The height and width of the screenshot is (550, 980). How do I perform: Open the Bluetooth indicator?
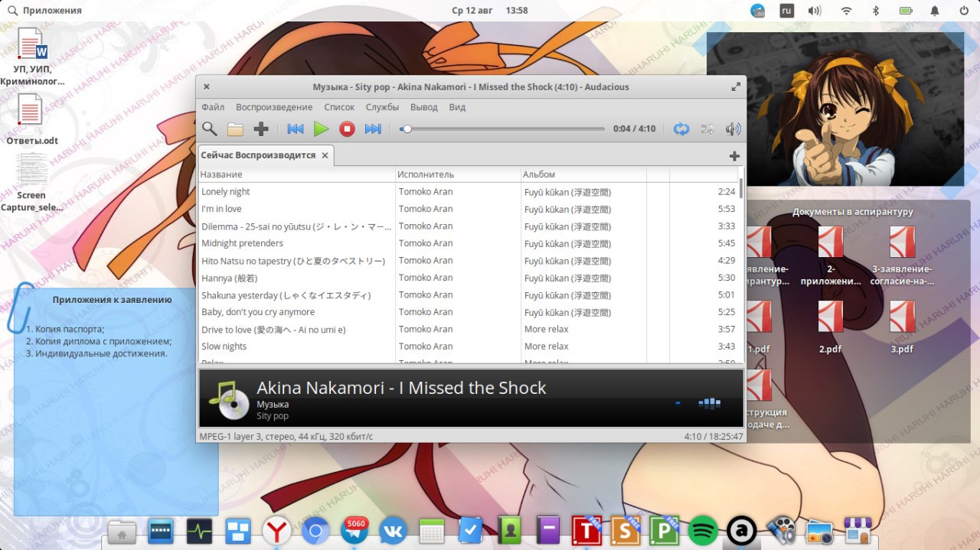pos(876,11)
